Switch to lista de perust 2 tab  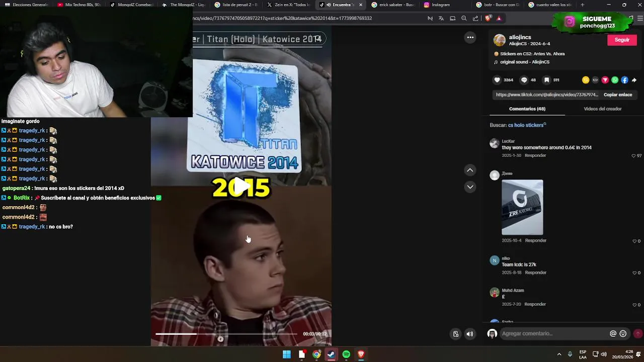click(x=236, y=5)
